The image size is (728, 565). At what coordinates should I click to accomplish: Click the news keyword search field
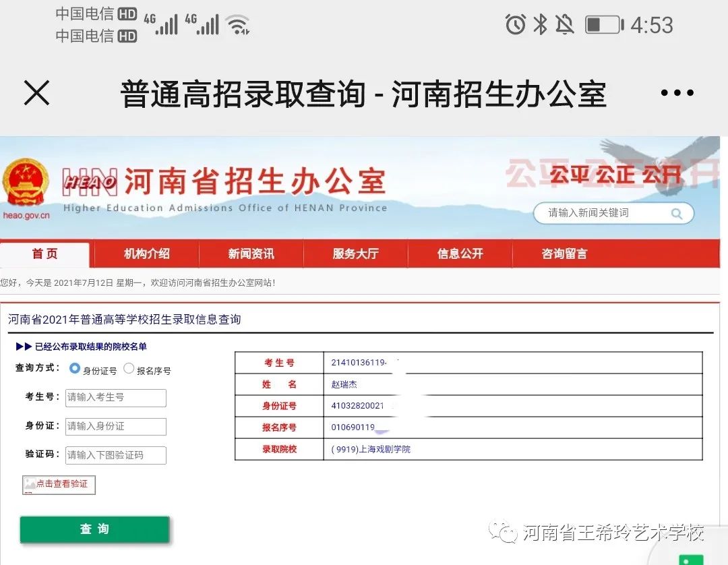pyautogui.click(x=614, y=213)
